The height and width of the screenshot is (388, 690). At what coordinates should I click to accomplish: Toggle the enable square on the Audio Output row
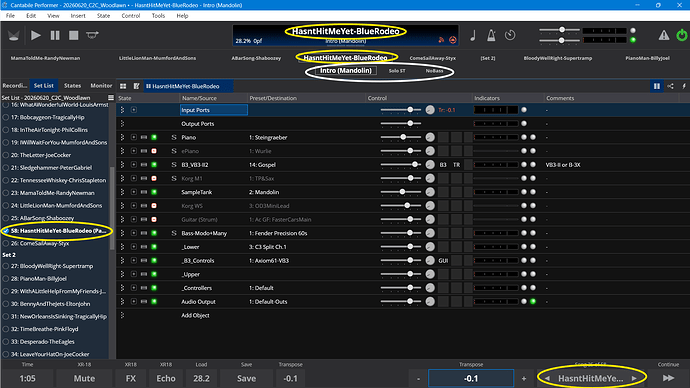154,301
